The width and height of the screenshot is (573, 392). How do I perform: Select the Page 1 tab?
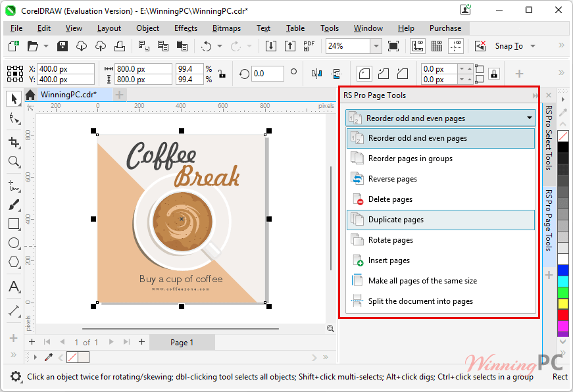tap(182, 343)
